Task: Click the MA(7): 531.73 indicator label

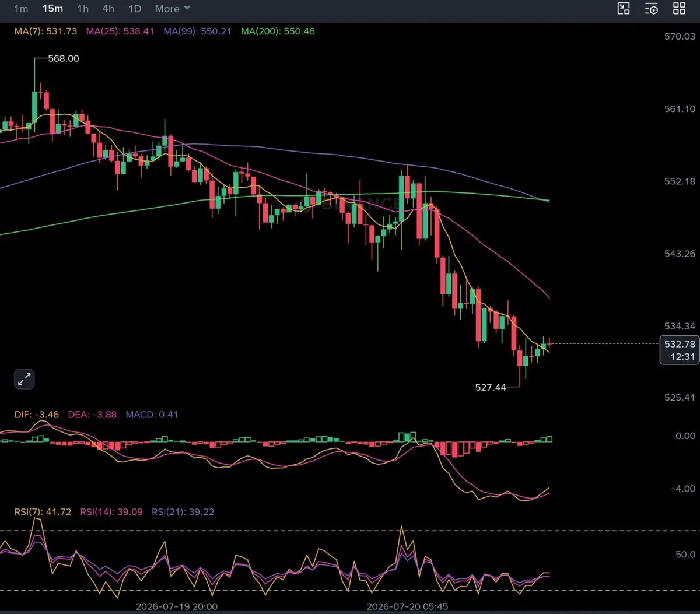Action: click(x=45, y=31)
